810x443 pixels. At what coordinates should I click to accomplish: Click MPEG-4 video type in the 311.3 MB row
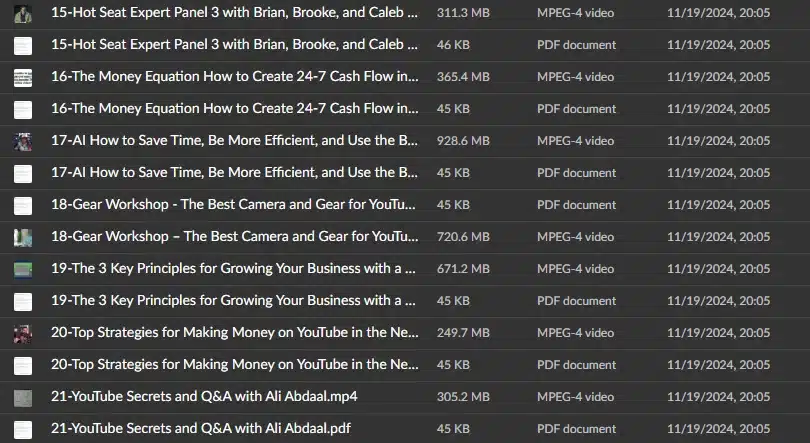[x=575, y=13]
